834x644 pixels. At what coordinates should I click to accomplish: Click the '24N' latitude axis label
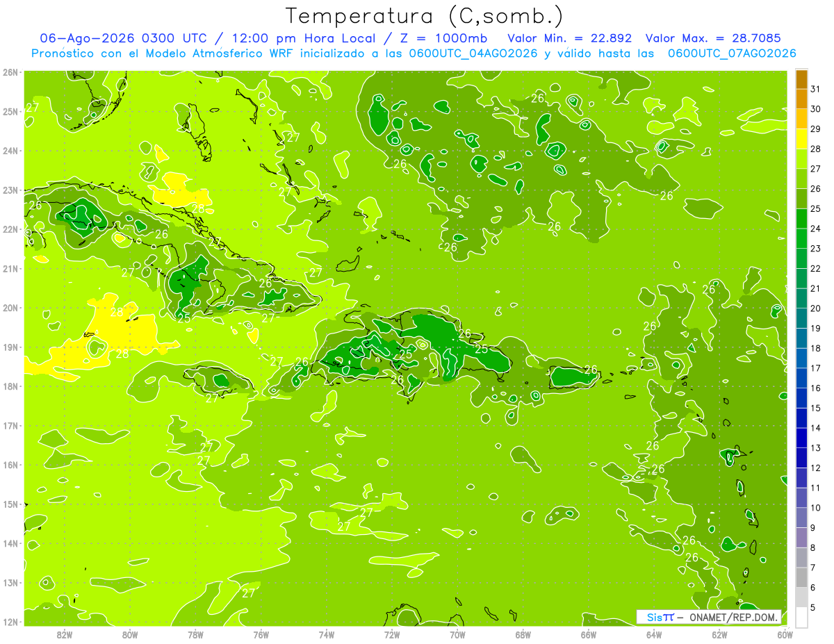pos(10,151)
